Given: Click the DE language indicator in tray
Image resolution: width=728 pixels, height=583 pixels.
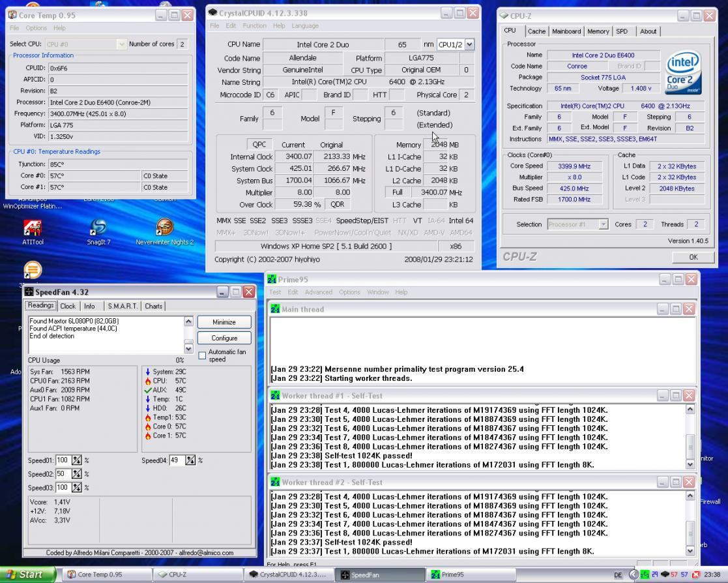Looking at the screenshot, I should click(x=618, y=575).
